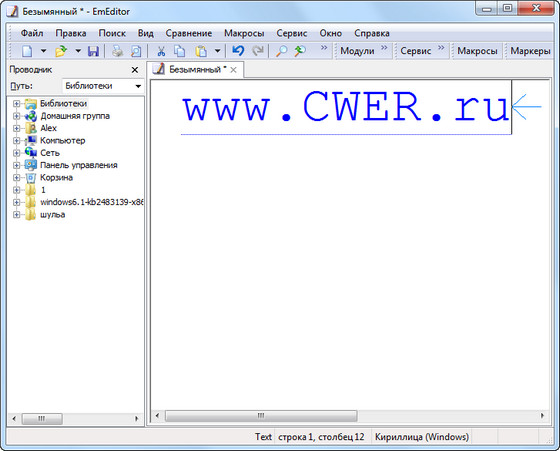Select Сеть in the tree
560x451 pixels.
point(50,153)
